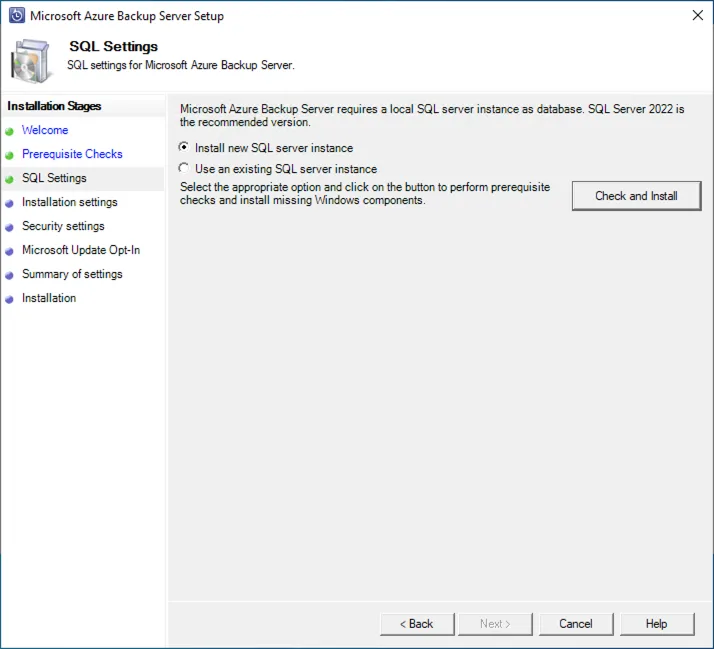Click blue bullet beside Security settings
The width and height of the screenshot is (714, 649).
9,227
